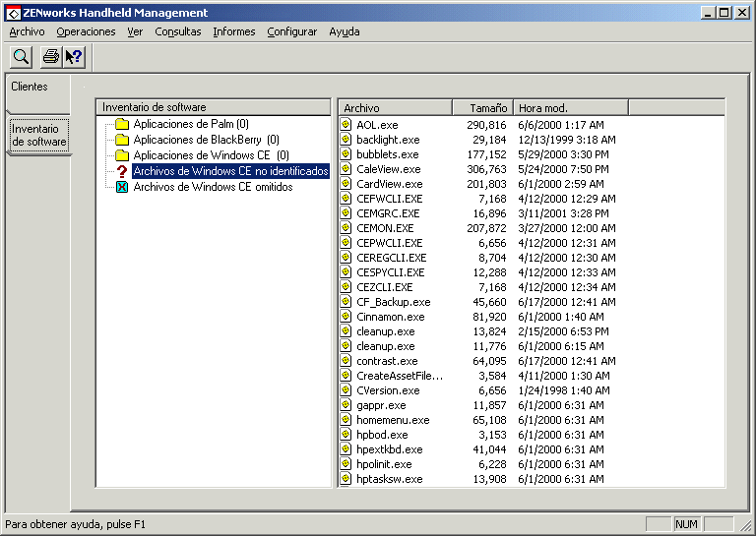Open the Ayuda menu
Screen dimensions: 756x536
click(x=345, y=31)
